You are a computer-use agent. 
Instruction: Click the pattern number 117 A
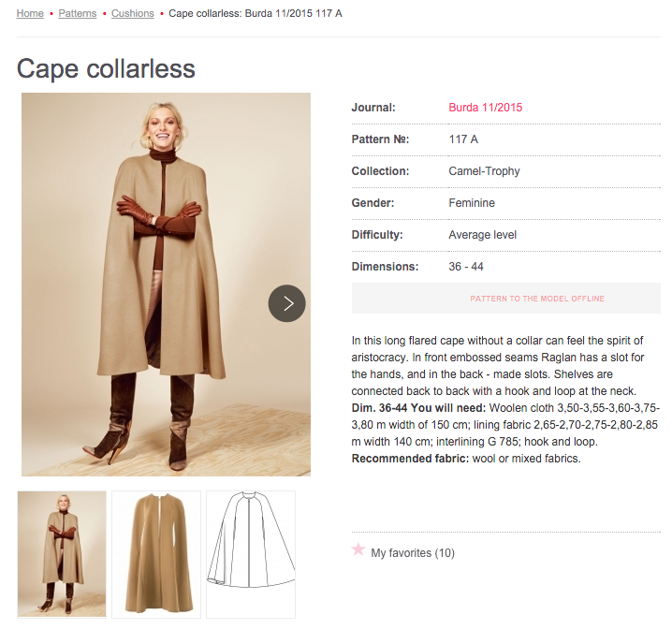(x=463, y=139)
